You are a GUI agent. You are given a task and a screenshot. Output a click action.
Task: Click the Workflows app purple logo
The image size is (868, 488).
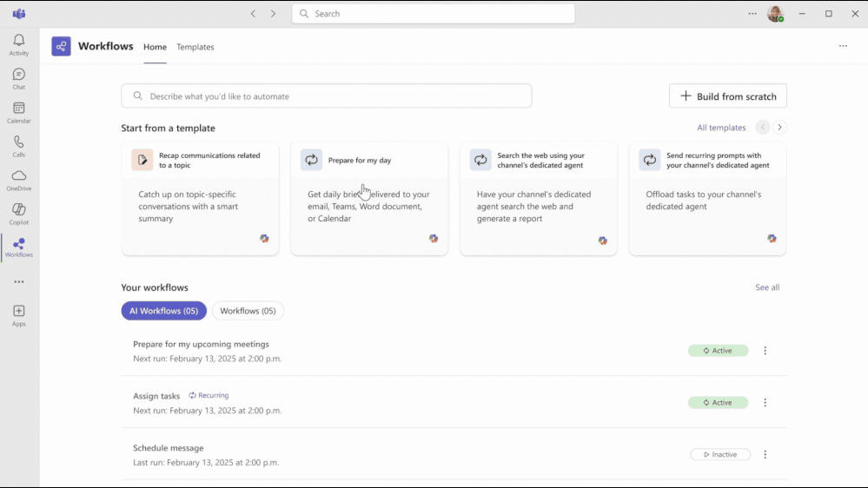coord(61,47)
